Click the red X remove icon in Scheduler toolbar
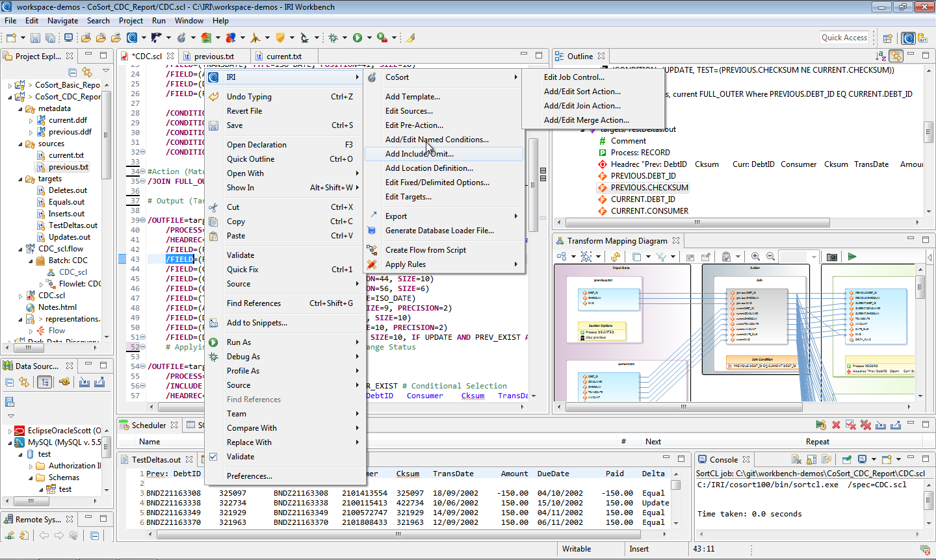 [x=836, y=425]
